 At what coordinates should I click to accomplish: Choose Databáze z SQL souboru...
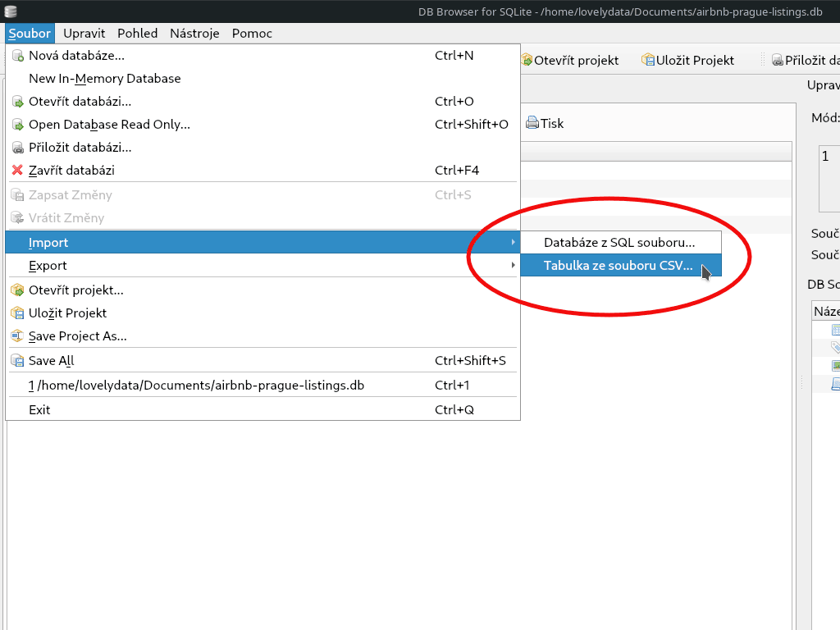[621, 243]
